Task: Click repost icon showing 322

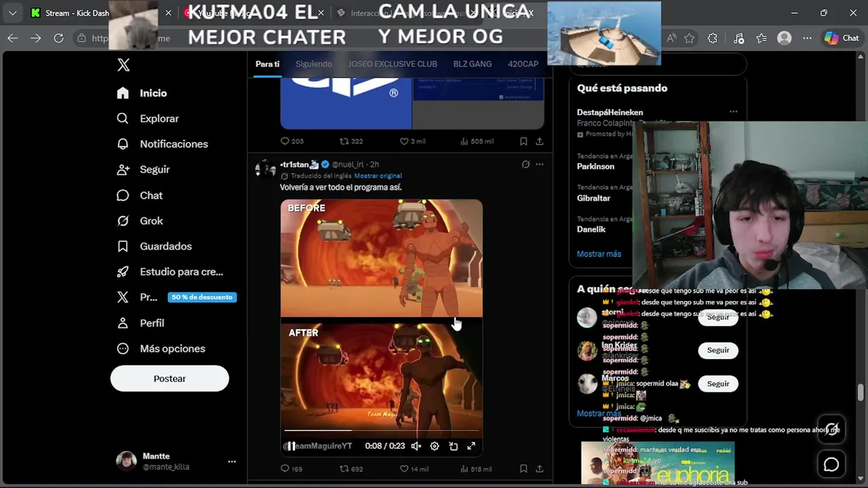Action: pos(344,141)
